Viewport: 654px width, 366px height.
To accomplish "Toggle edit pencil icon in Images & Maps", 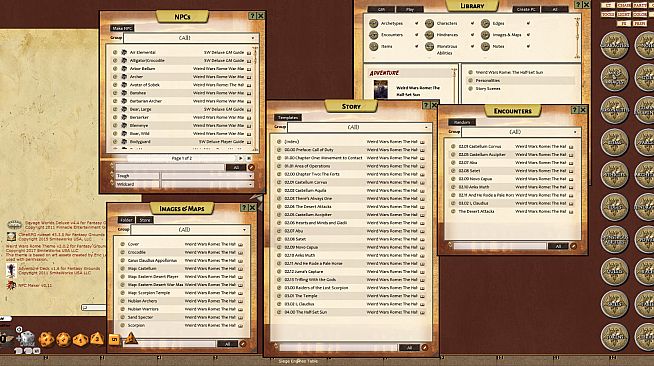I will click(x=243, y=344).
